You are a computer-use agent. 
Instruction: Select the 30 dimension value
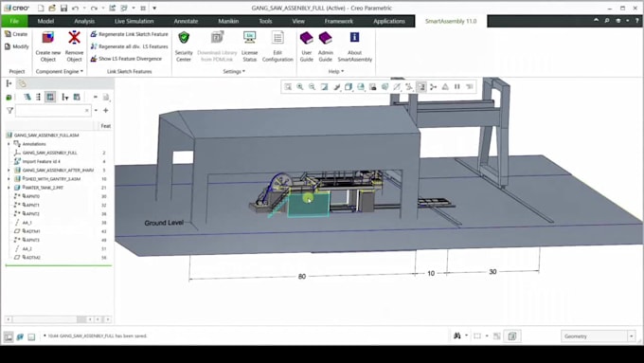tap(492, 272)
